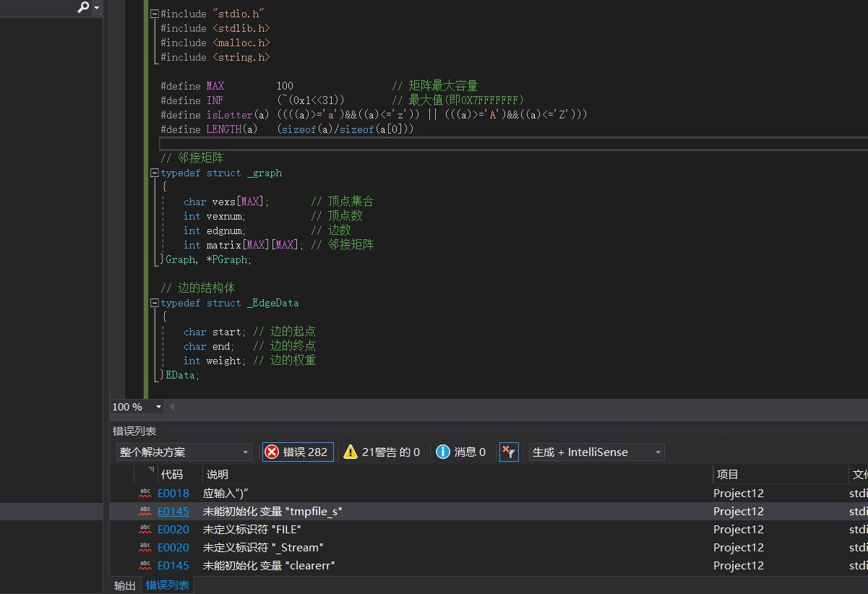The height and width of the screenshot is (594, 868).
Task: Toggle the 21 警告 warnings filter
Action: [382, 452]
